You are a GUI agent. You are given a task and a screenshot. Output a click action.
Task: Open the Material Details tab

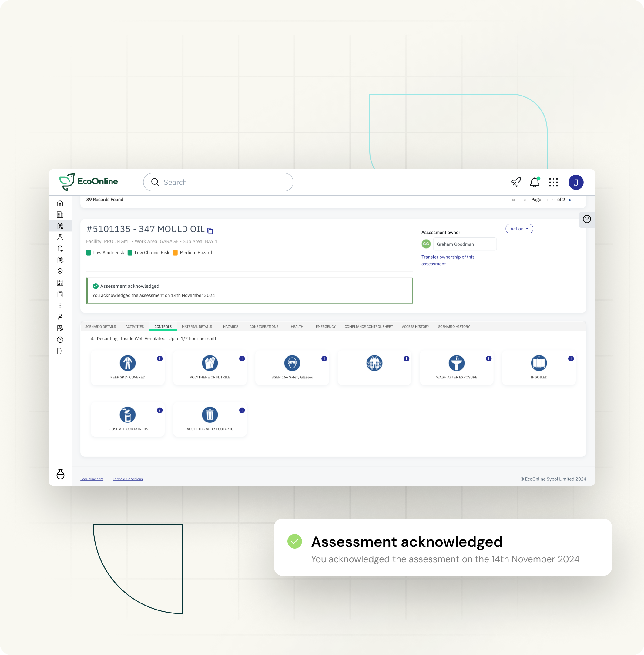(x=197, y=327)
